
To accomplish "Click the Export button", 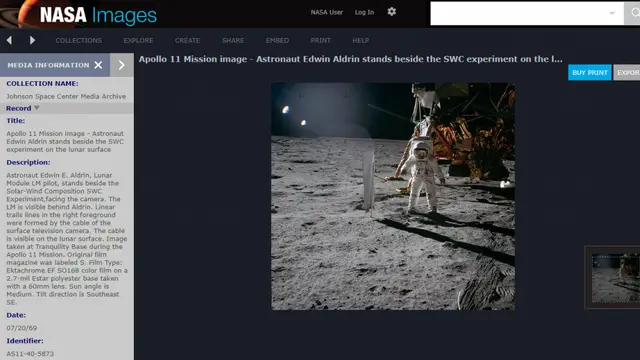I will tap(627, 73).
